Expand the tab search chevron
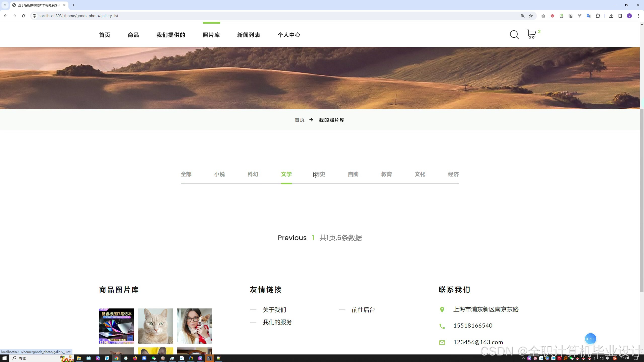This screenshot has width=644, height=362. (5, 5)
